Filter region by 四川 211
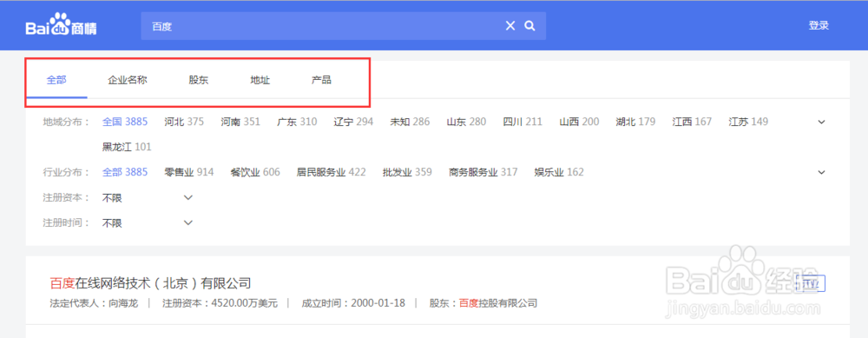Image resolution: width=868 pixels, height=338 pixels. click(x=523, y=122)
